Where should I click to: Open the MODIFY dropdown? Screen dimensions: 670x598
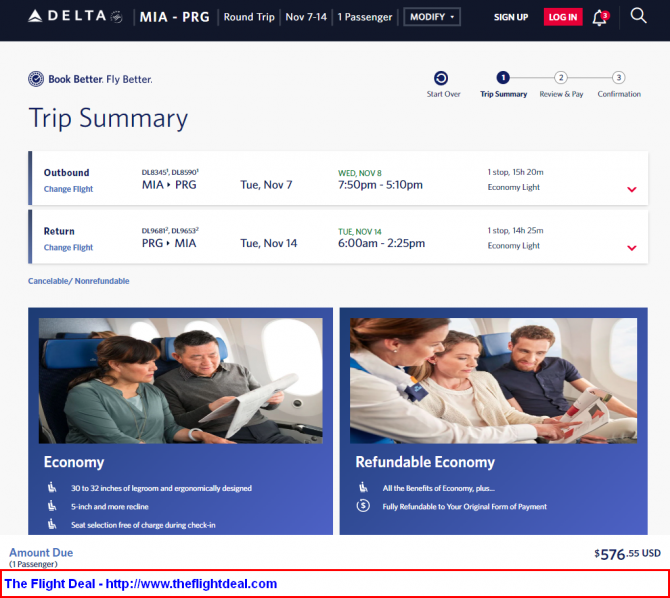pos(432,17)
